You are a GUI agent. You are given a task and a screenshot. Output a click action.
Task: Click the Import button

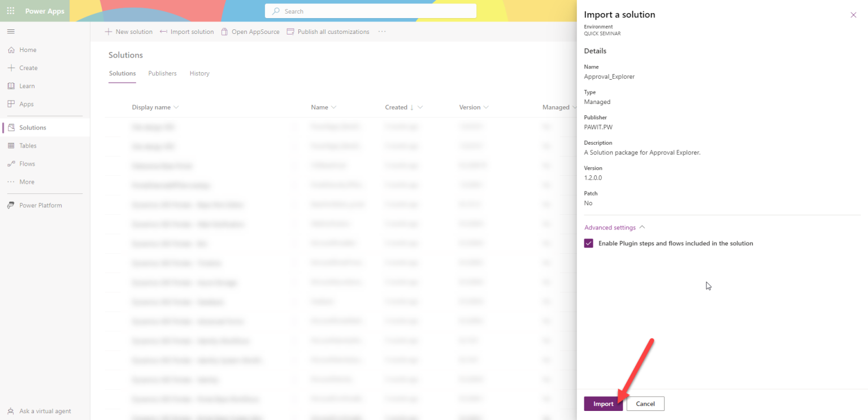[x=603, y=404]
